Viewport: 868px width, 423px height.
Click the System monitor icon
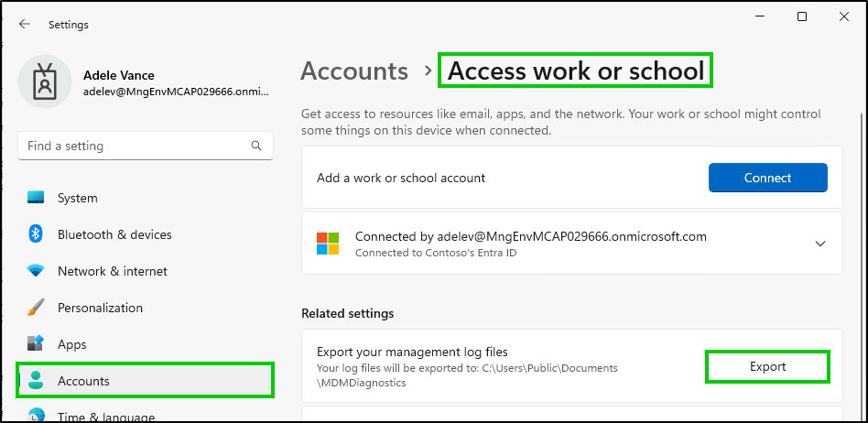pos(36,198)
